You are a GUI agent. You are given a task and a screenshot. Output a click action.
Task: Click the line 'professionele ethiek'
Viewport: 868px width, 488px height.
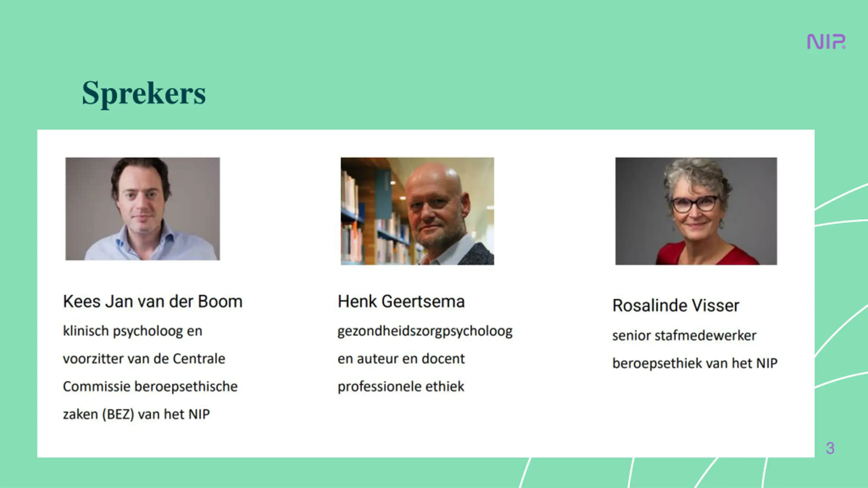tap(401, 387)
